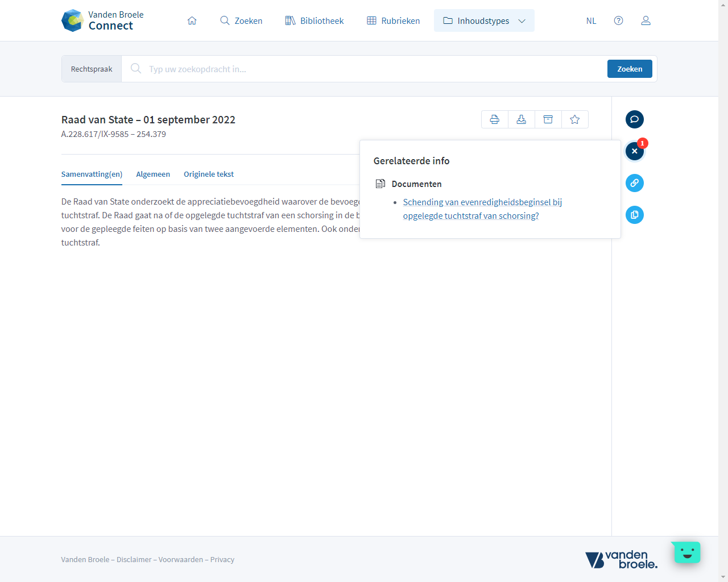Open the Schending van evenredigheidsbeginsel document link
Screen dimensions: 728x582
pyautogui.click(x=482, y=209)
